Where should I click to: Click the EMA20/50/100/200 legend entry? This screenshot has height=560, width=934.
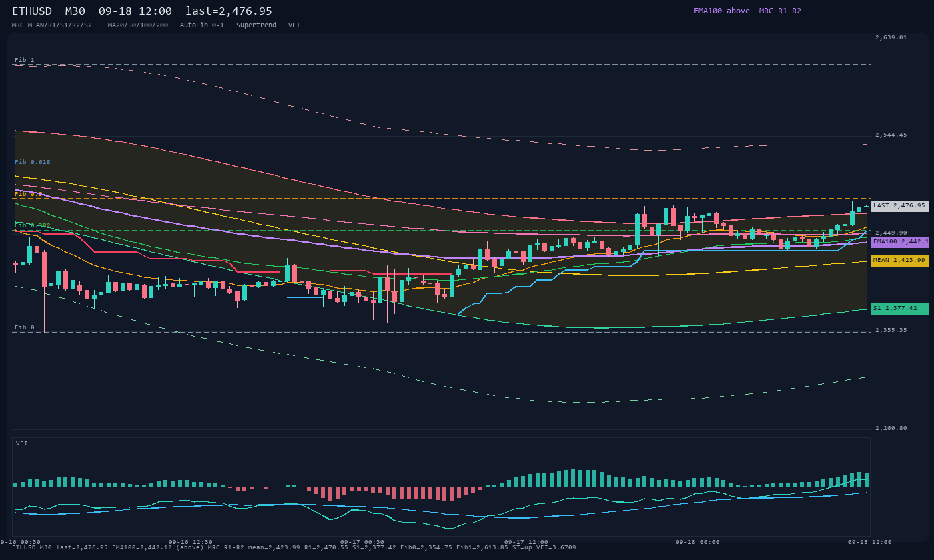(136, 25)
